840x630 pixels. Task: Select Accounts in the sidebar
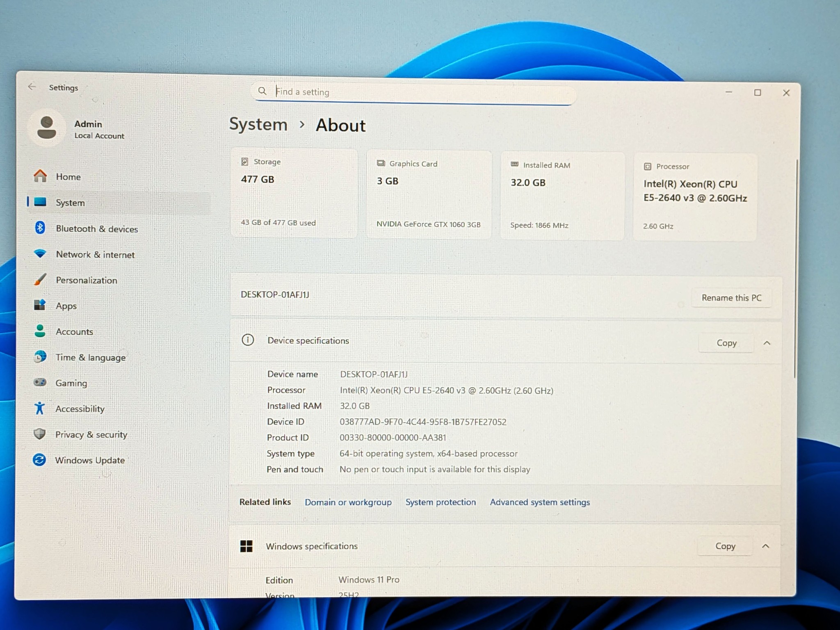pyautogui.click(x=74, y=331)
